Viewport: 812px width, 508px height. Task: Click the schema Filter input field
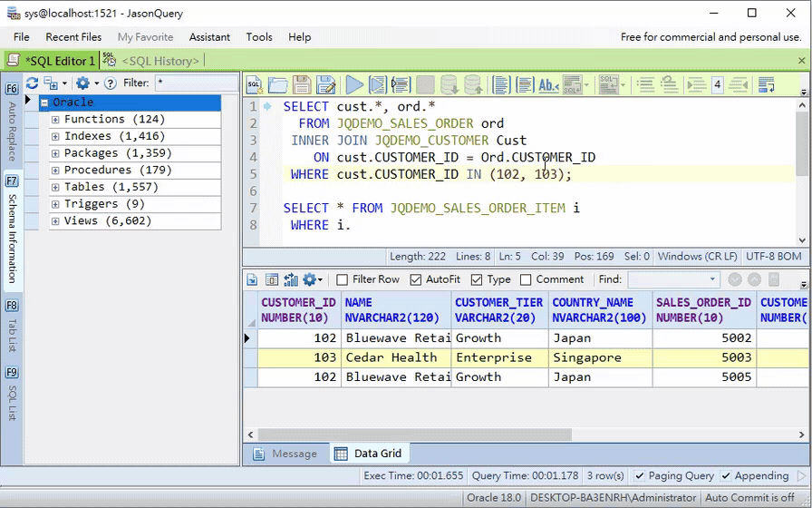pyautogui.click(x=197, y=83)
